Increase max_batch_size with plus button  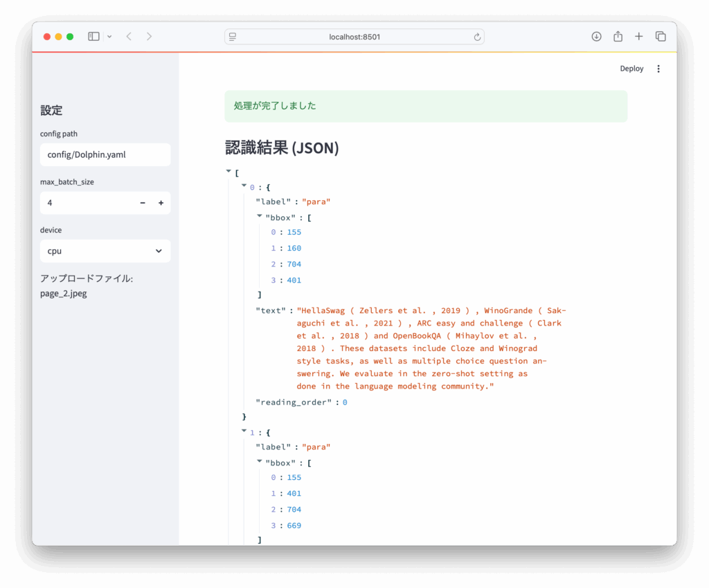pyautogui.click(x=161, y=203)
